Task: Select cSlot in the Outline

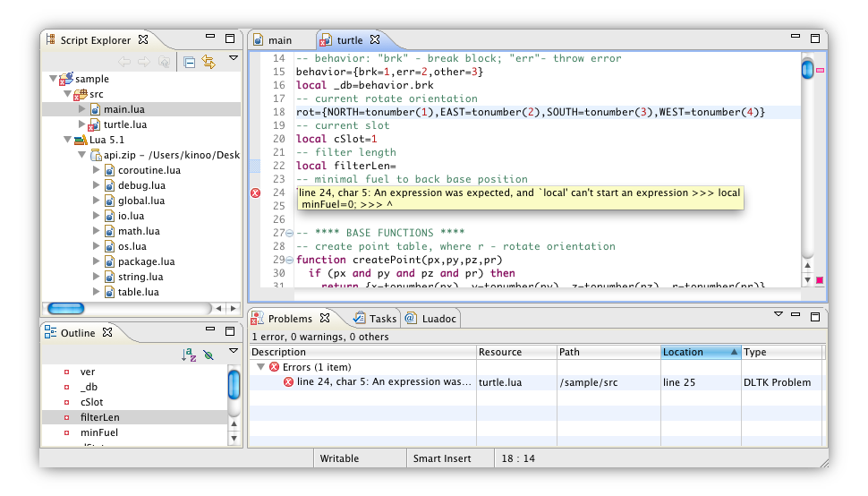Action: click(92, 403)
